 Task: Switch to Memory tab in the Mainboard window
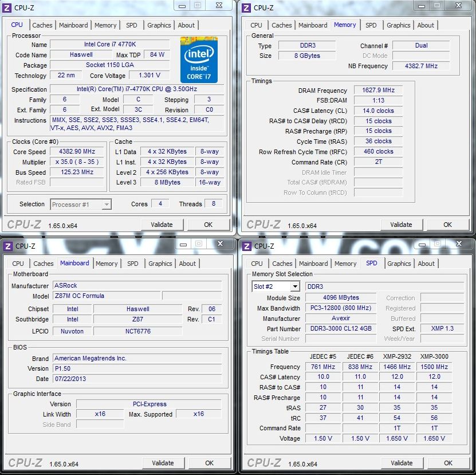pos(107,264)
